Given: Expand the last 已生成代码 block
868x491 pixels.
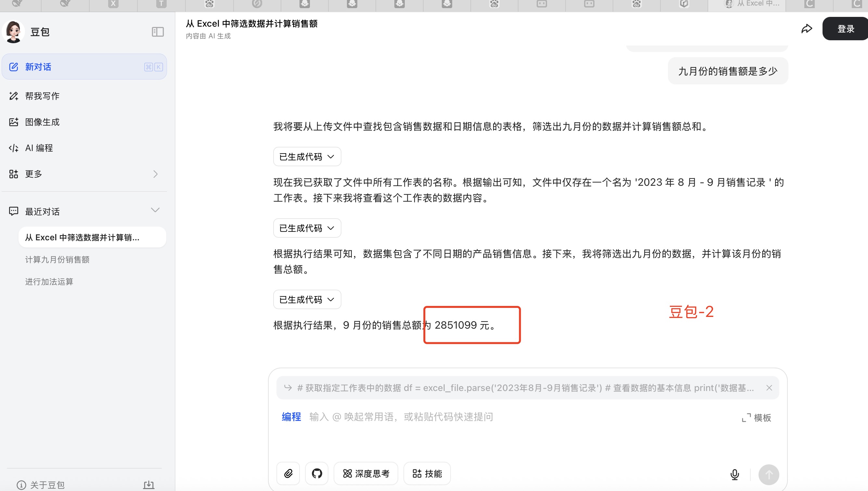Looking at the screenshot, I should coord(307,299).
